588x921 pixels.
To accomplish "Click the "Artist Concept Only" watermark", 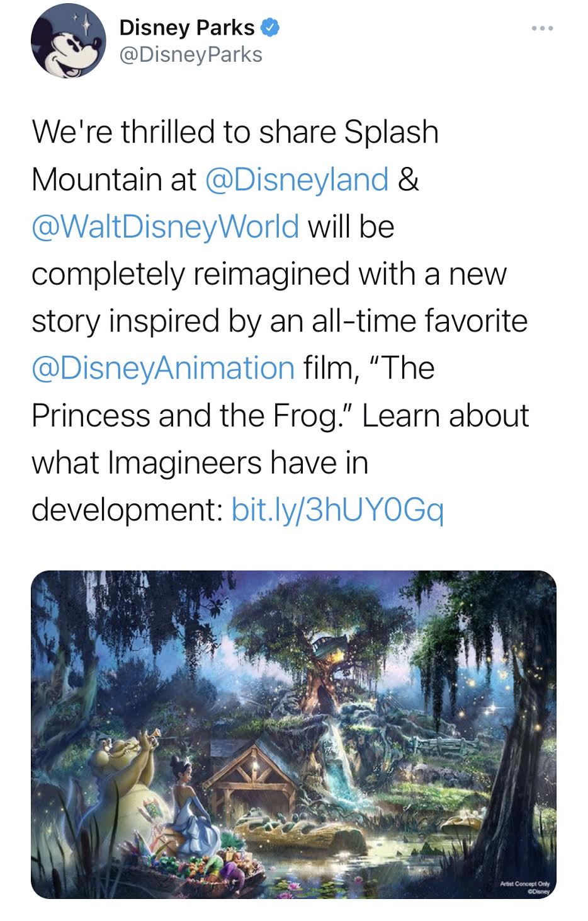I will (x=524, y=884).
